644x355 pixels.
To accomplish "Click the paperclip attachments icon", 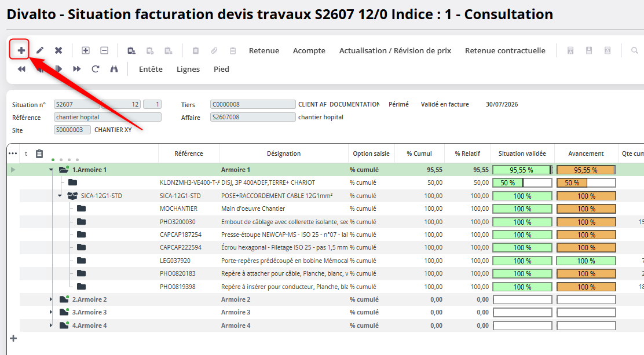I will tap(214, 50).
